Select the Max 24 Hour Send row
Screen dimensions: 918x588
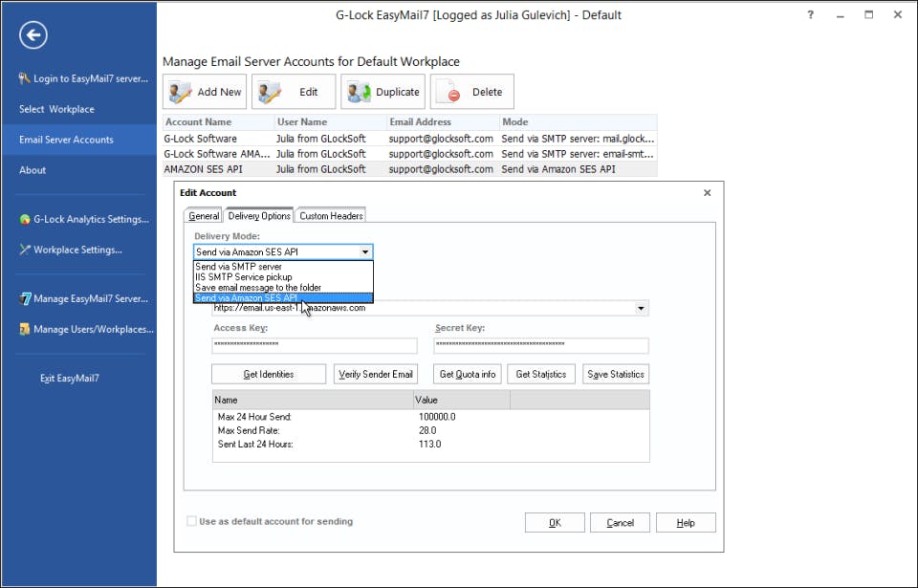(431, 417)
